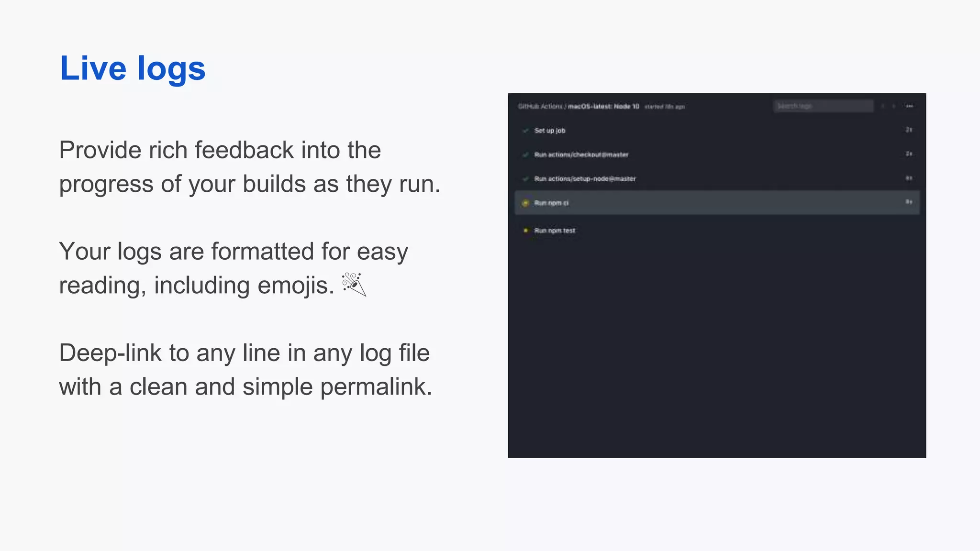Click the GitHub Actions log screenshot panel

(x=717, y=275)
